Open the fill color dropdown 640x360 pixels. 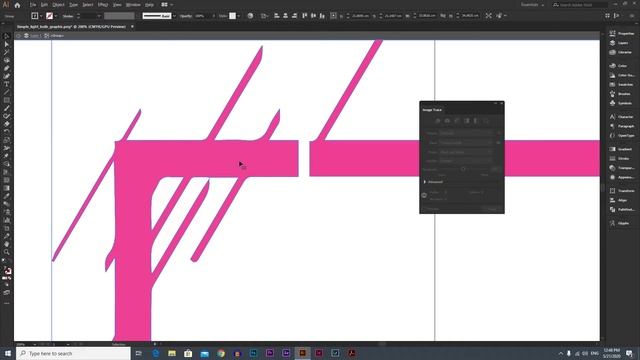[x=41, y=16]
